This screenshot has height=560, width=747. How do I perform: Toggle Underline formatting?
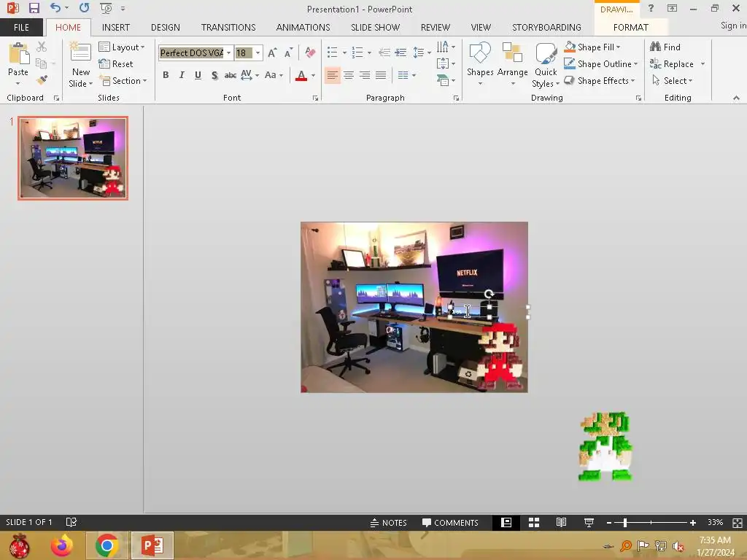point(198,75)
